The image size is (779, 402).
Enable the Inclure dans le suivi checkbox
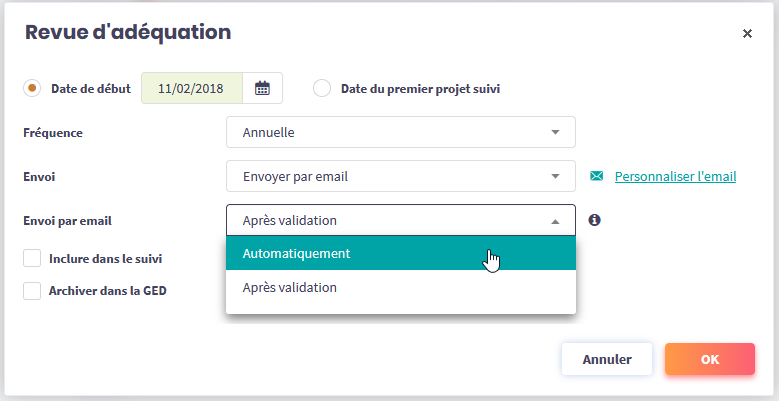[x=32, y=258]
